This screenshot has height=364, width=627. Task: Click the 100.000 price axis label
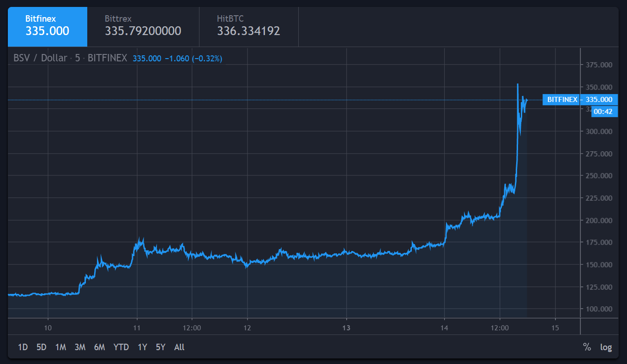click(599, 309)
